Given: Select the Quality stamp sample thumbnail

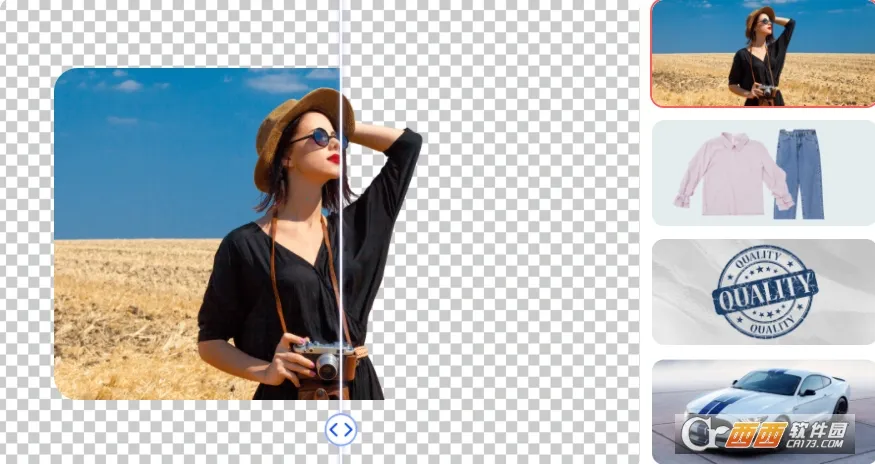Looking at the screenshot, I should 763,292.
